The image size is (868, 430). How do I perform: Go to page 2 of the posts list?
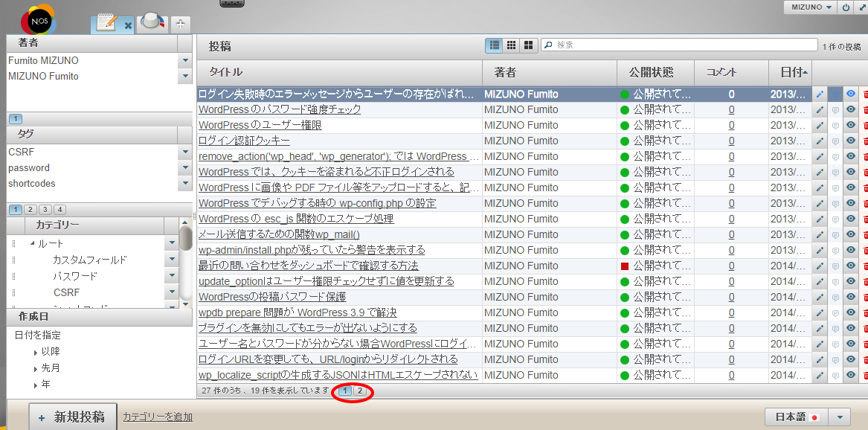pyautogui.click(x=360, y=391)
